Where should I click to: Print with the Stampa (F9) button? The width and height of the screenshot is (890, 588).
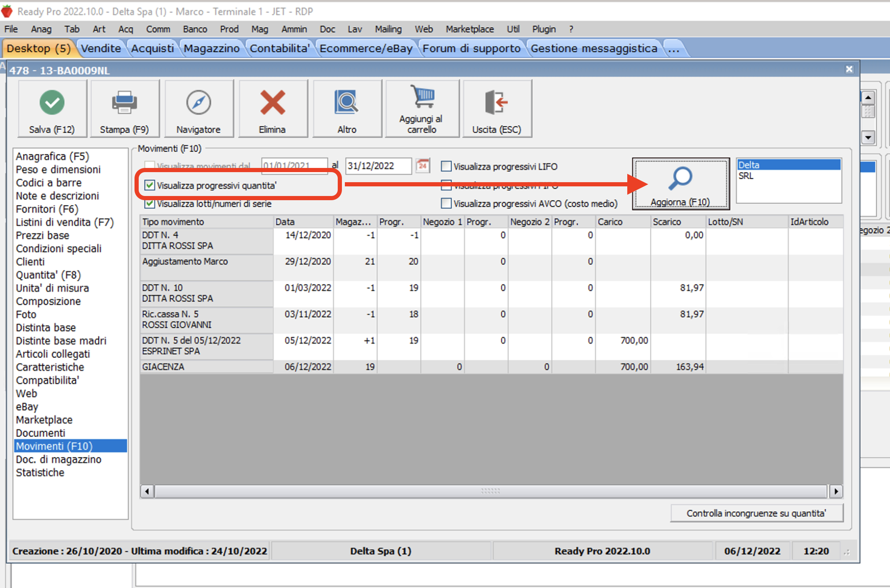pyautogui.click(x=124, y=109)
